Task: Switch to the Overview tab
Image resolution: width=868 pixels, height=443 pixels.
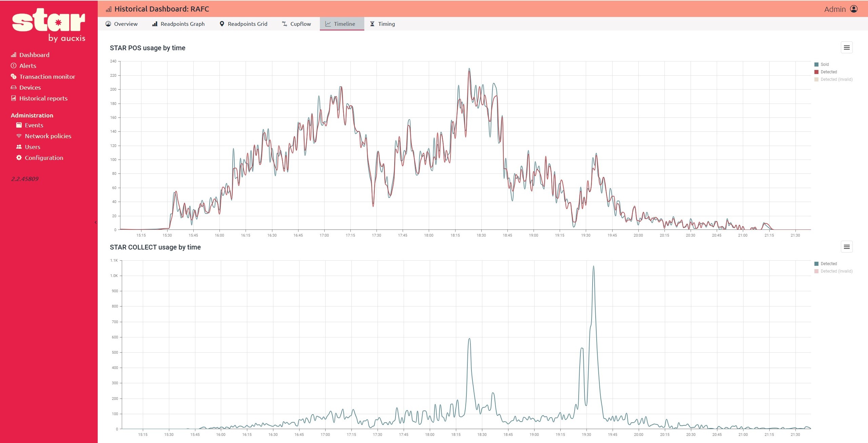Action: pos(121,24)
